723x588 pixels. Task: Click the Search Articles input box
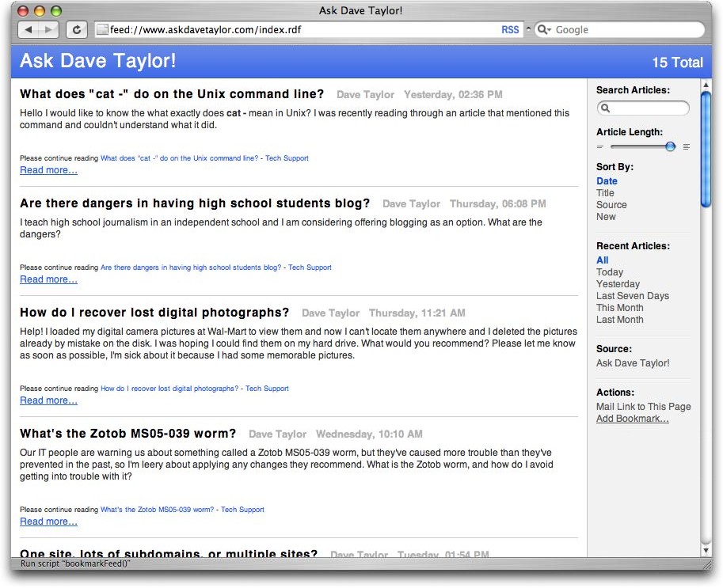(x=643, y=108)
